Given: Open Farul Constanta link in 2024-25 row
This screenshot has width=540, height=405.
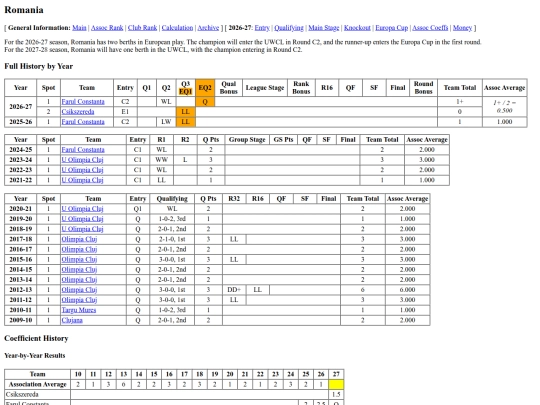Looking at the screenshot, I should point(83,149).
